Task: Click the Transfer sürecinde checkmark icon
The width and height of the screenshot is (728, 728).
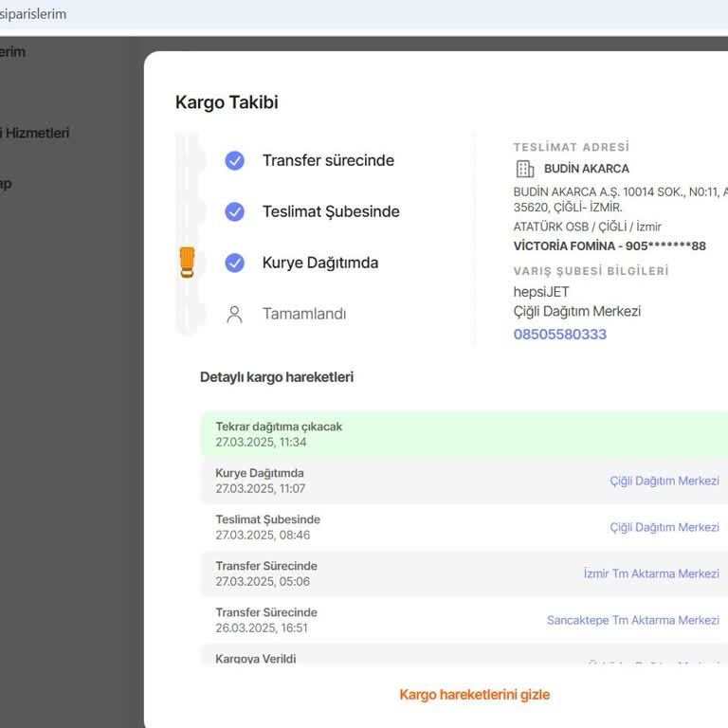Action: 235,161
